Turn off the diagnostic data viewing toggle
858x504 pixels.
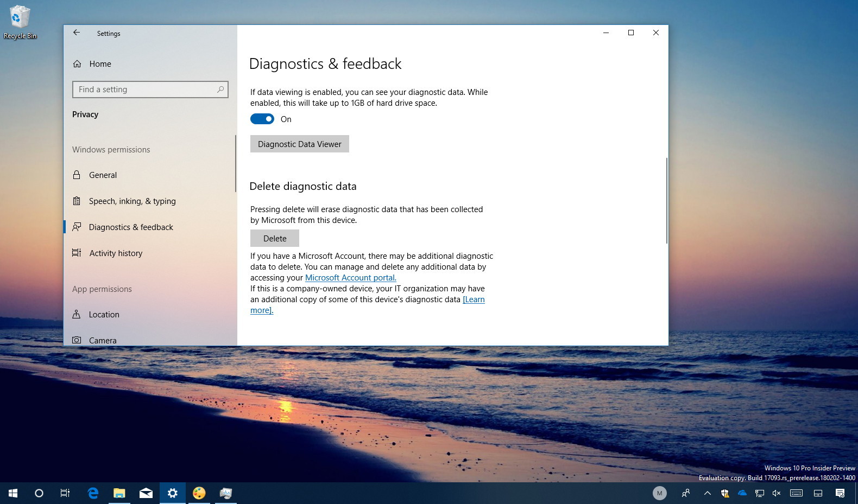pos(262,119)
